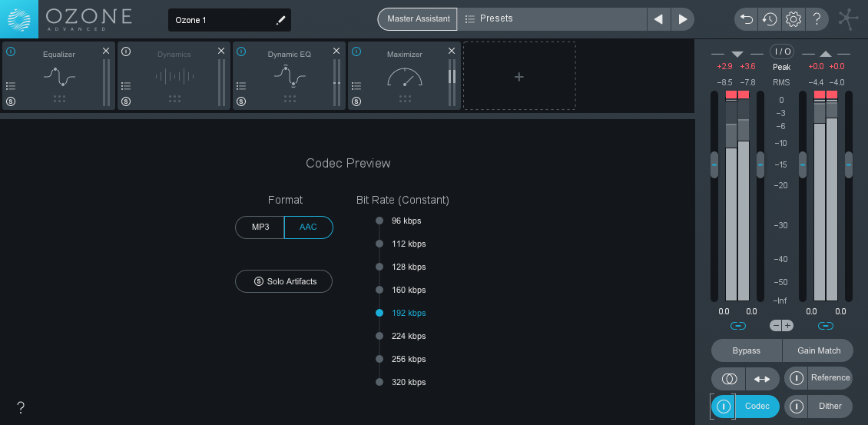Toggle Dynamic EQ module power
The height and width of the screenshot is (425, 868).
(241, 51)
